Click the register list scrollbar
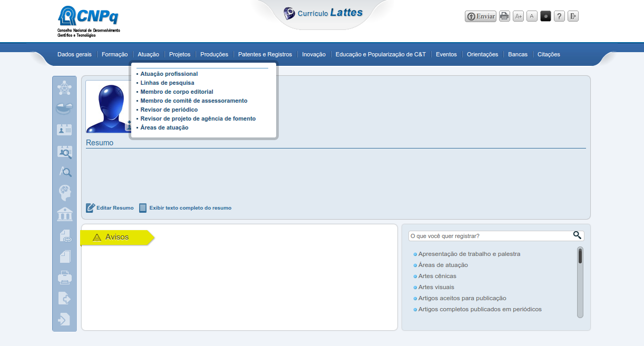The width and height of the screenshot is (644, 346). click(x=580, y=282)
